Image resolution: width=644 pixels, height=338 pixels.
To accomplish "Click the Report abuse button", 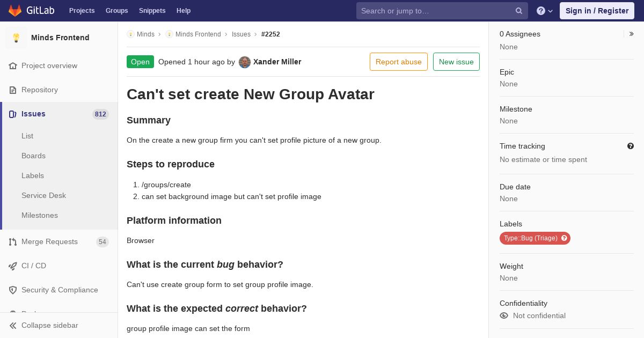I will point(399,62).
